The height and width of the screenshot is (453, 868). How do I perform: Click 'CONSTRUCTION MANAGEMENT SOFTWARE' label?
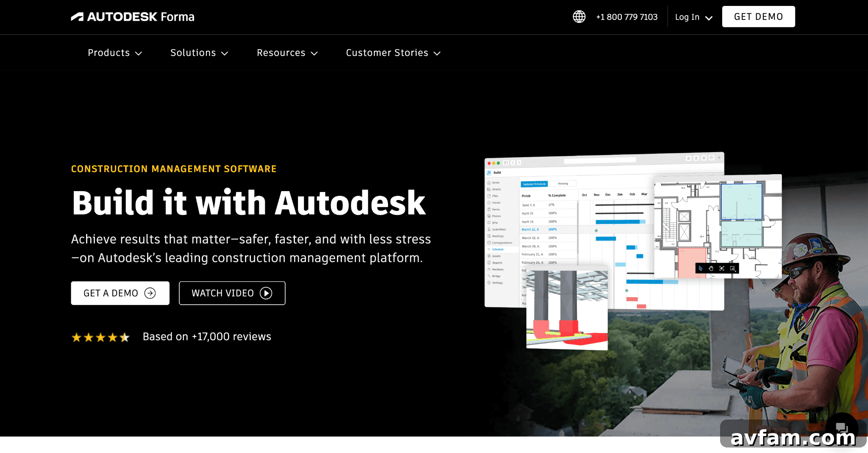(x=174, y=169)
